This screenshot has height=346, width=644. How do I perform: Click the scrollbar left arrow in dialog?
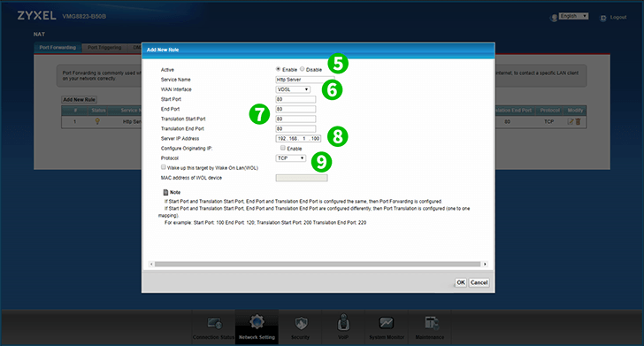151,264
